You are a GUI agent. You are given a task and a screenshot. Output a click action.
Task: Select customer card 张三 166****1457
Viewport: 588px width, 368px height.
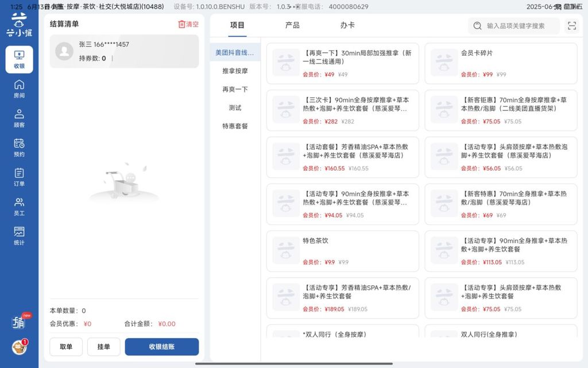click(124, 51)
